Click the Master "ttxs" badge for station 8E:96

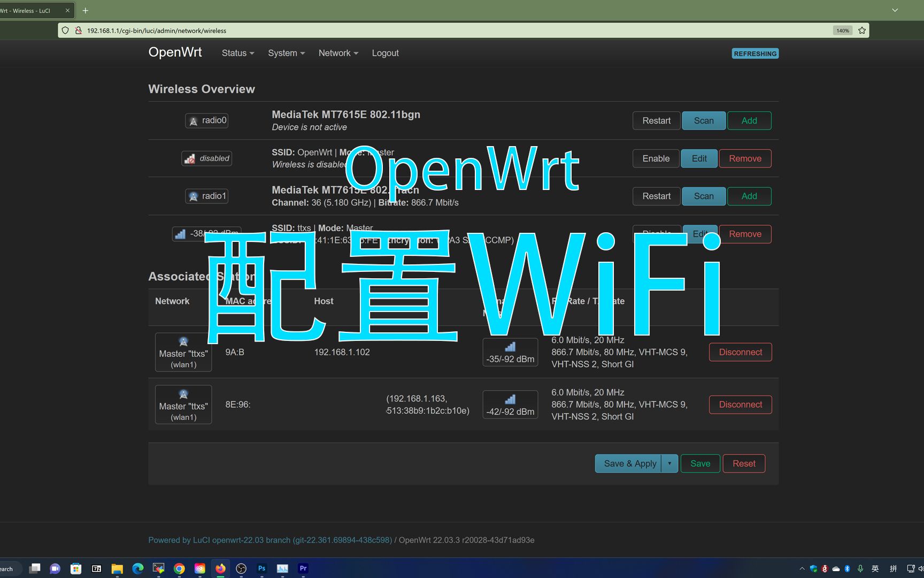pos(183,405)
